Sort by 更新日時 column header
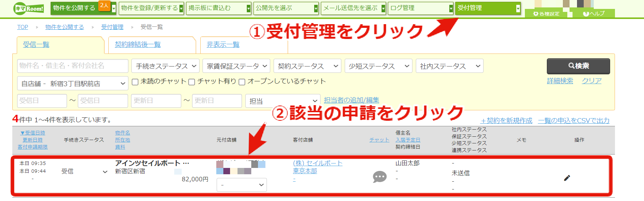 point(33,140)
